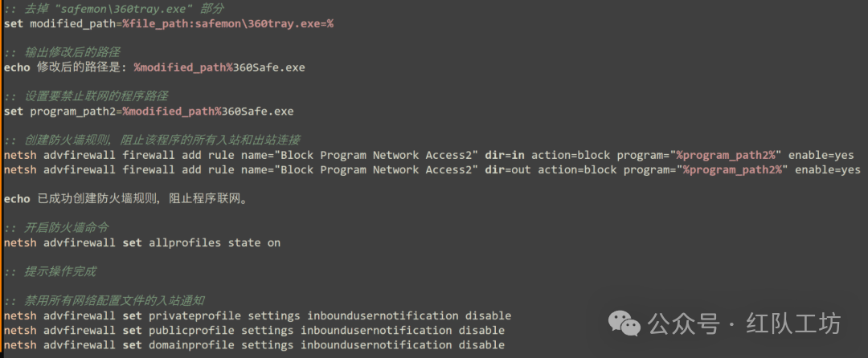The image size is (868, 358).
Task: Click the netsh rule line with dir=out
Action: (432, 169)
